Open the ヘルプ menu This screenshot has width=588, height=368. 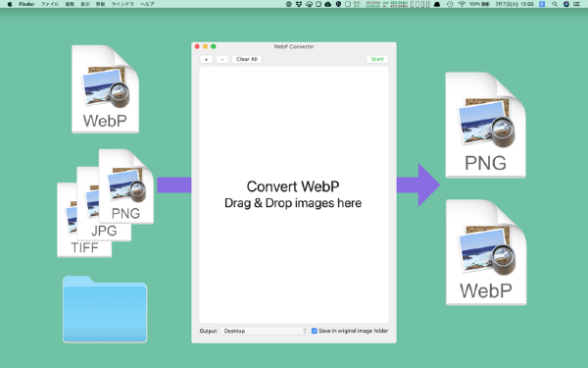(147, 4)
